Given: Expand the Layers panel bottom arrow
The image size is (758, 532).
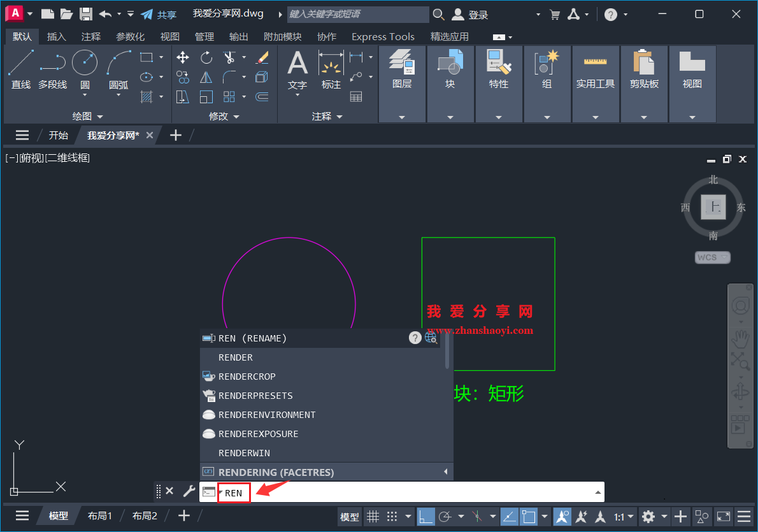Looking at the screenshot, I should pyautogui.click(x=402, y=117).
